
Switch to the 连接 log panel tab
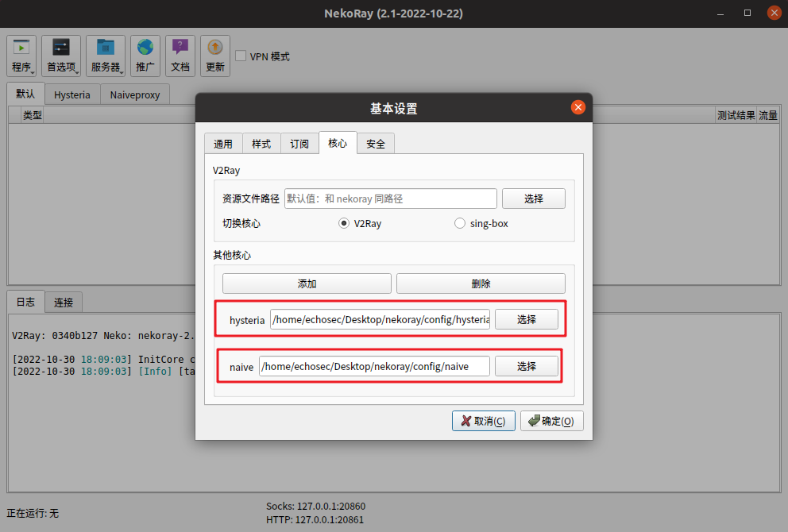coord(63,302)
